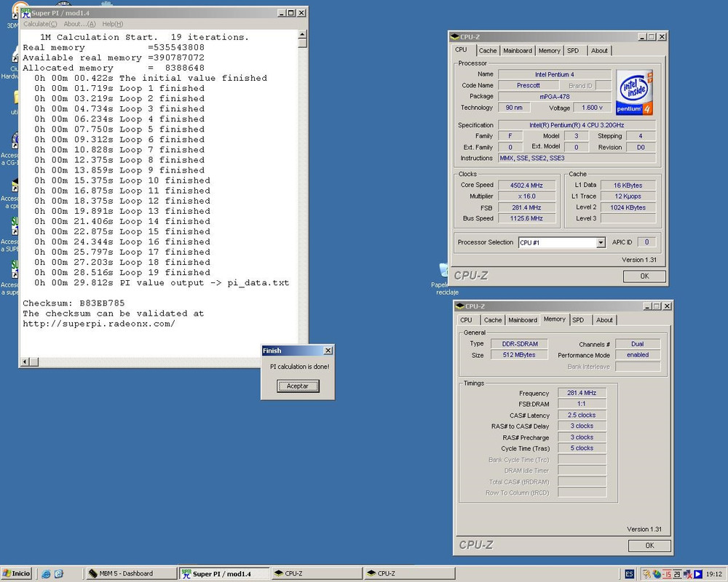Click the muted volume tray icon
Image resolution: width=728 pixels, height=582 pixels.
click(688, 574)
